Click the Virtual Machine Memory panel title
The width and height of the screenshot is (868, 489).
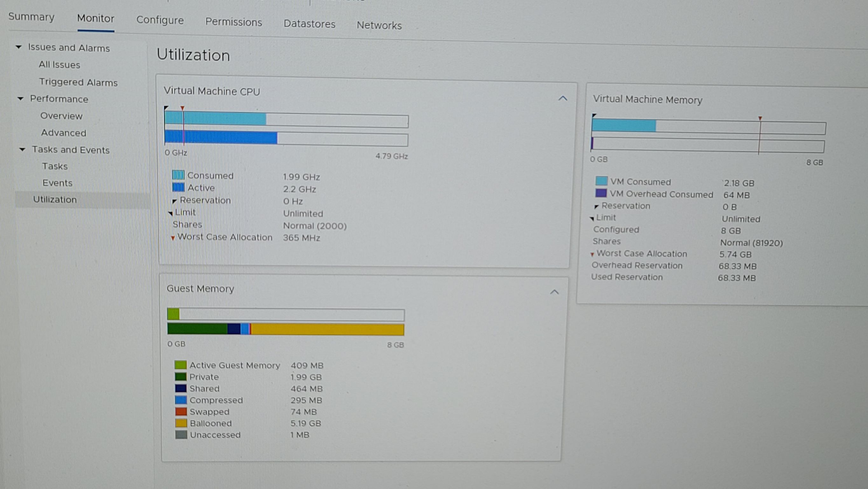[x=648, y=99]
